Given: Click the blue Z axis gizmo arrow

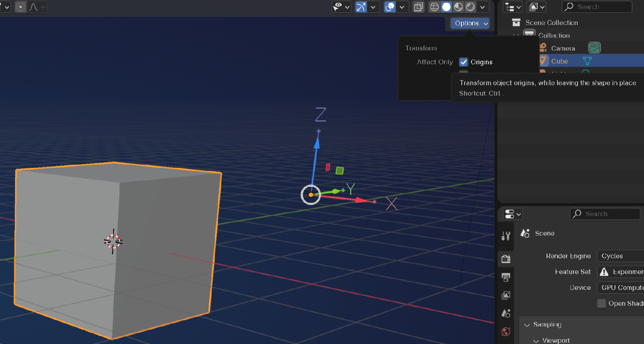Looking at the screenshot, I should [x=317, y=144].
